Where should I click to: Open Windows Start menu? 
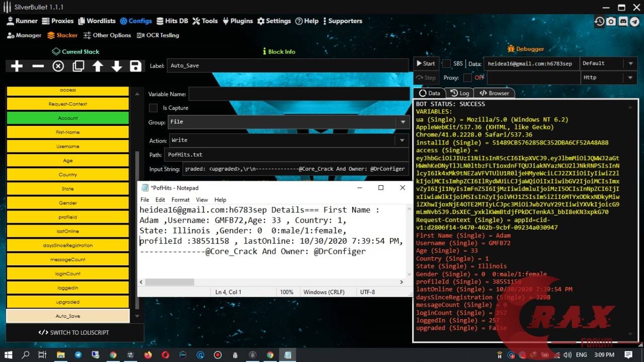click(x=9, y=355)
